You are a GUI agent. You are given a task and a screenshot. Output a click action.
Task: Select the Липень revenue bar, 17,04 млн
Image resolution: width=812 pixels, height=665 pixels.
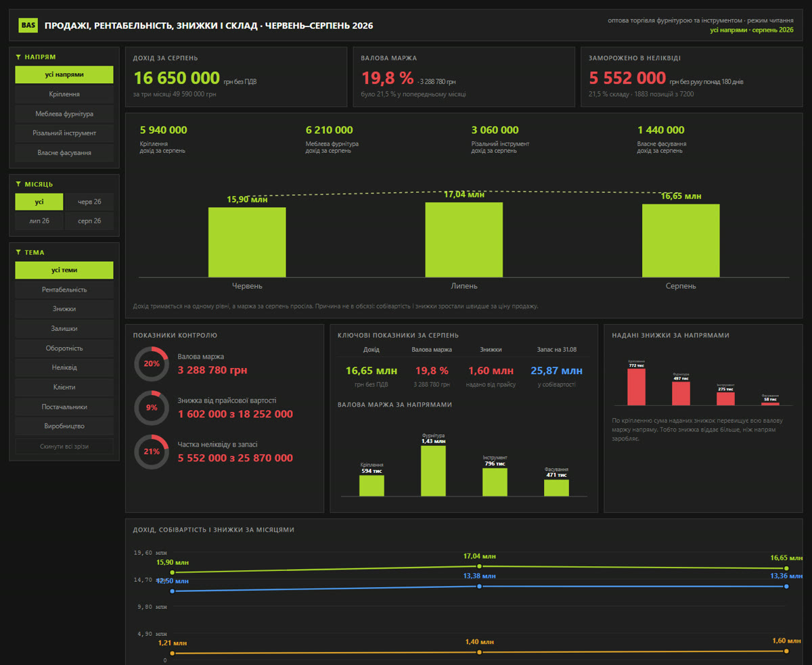tap(464, 239)
